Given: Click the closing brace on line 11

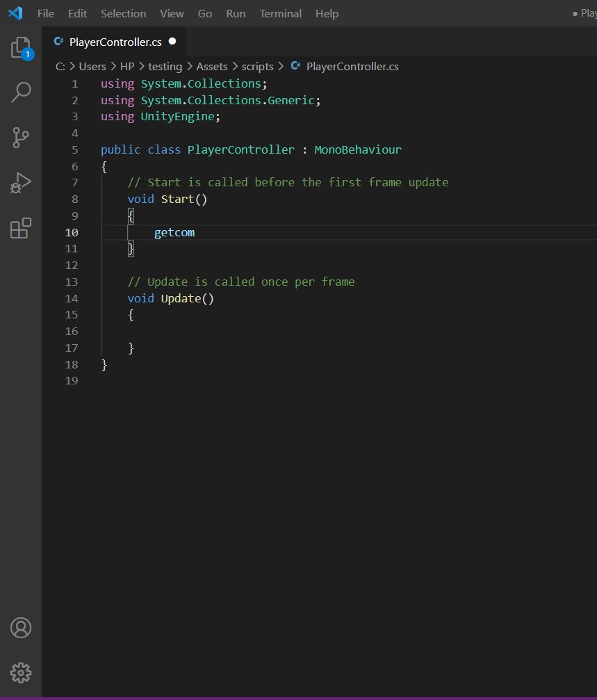Looking at the screenshot, I should [131, 249].
